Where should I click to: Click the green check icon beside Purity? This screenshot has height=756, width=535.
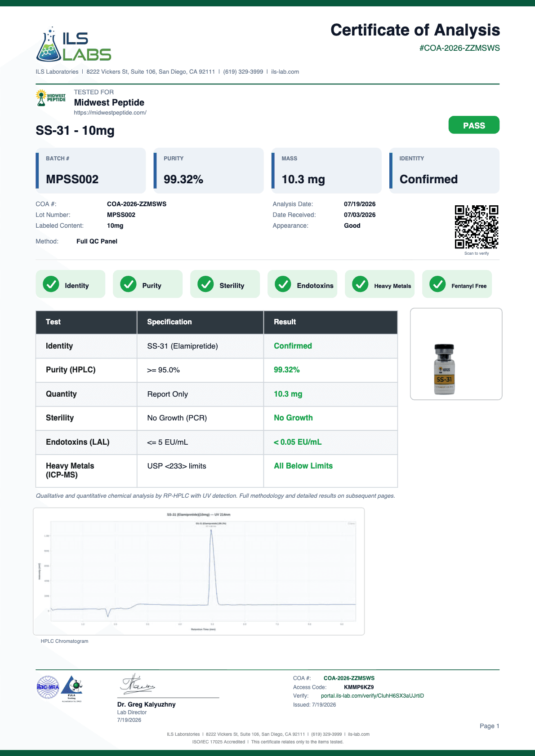pyautogui.click(x=128, y=284)
